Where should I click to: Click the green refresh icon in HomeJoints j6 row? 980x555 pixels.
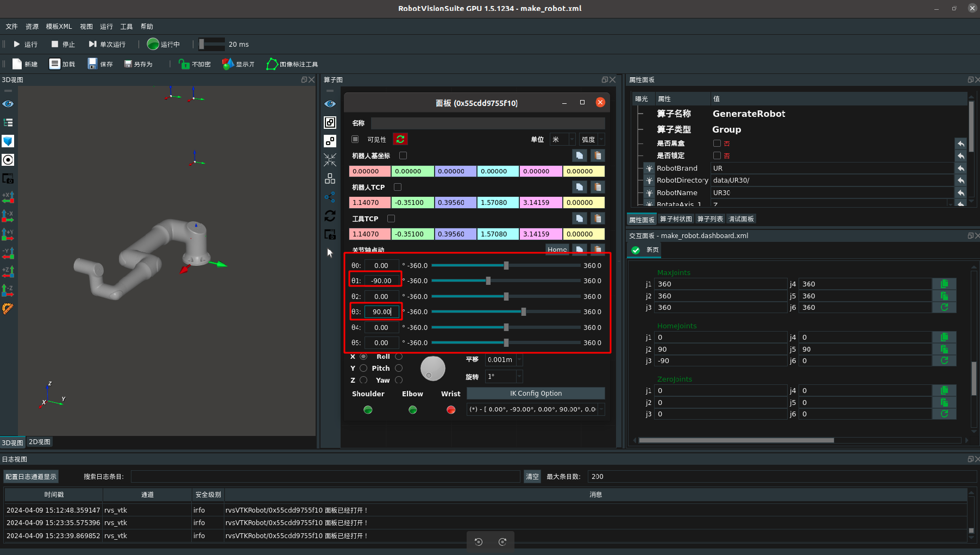[944, 360]
